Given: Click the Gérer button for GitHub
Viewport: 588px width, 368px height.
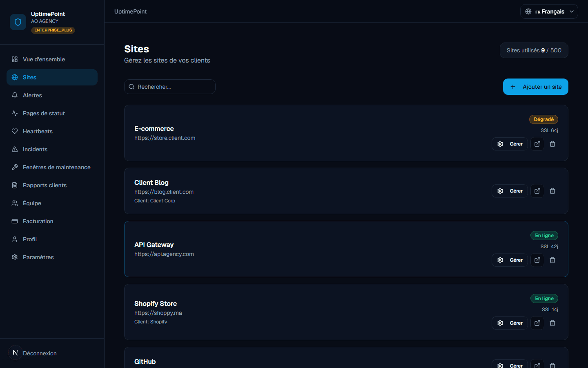Looking at the screenshot, I should [510, 364].
